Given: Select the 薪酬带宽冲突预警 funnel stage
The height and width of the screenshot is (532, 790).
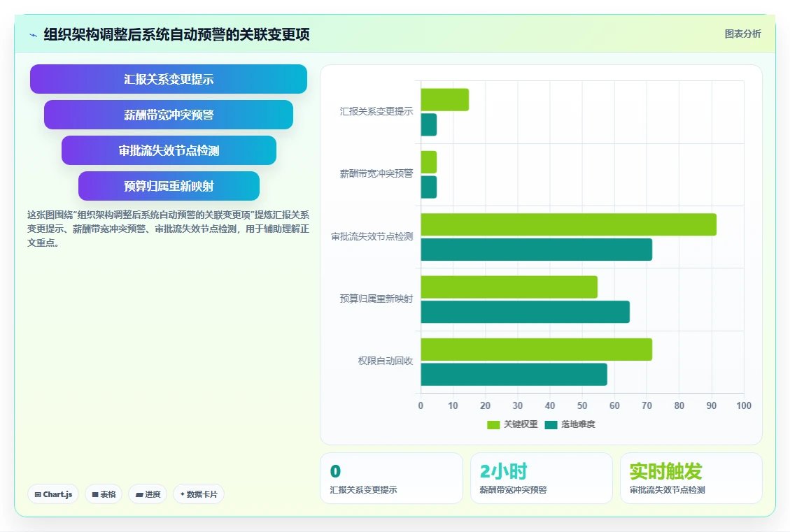Looking at the screenshot, I should [168, 115].
